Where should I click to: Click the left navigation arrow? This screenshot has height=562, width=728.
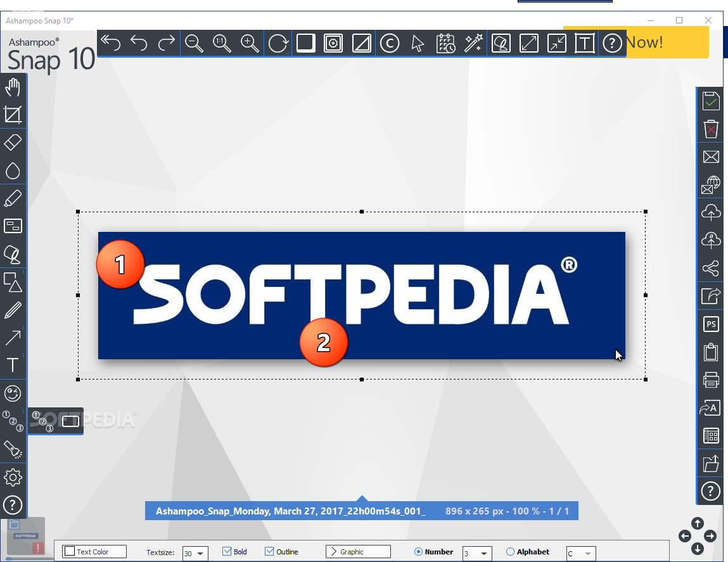tap(685, 536)
